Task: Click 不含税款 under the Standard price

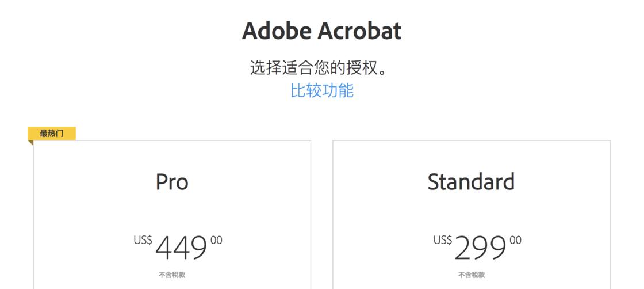Action: [471, 275]
